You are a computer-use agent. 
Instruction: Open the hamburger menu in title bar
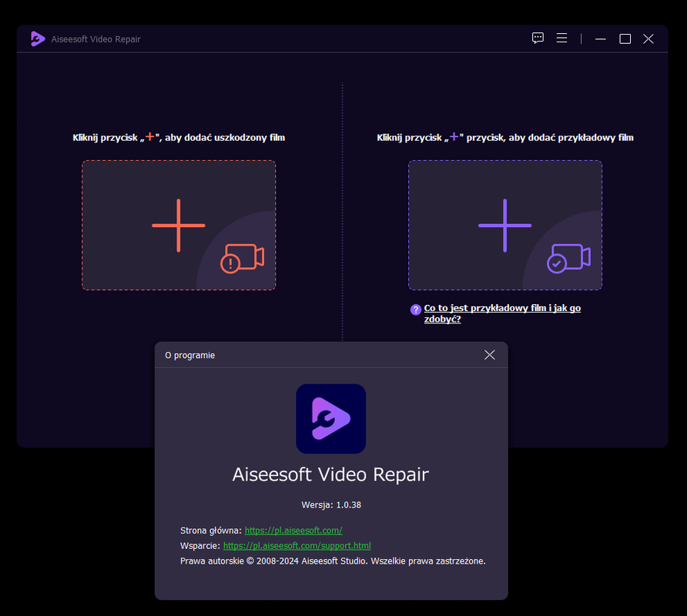561,38
